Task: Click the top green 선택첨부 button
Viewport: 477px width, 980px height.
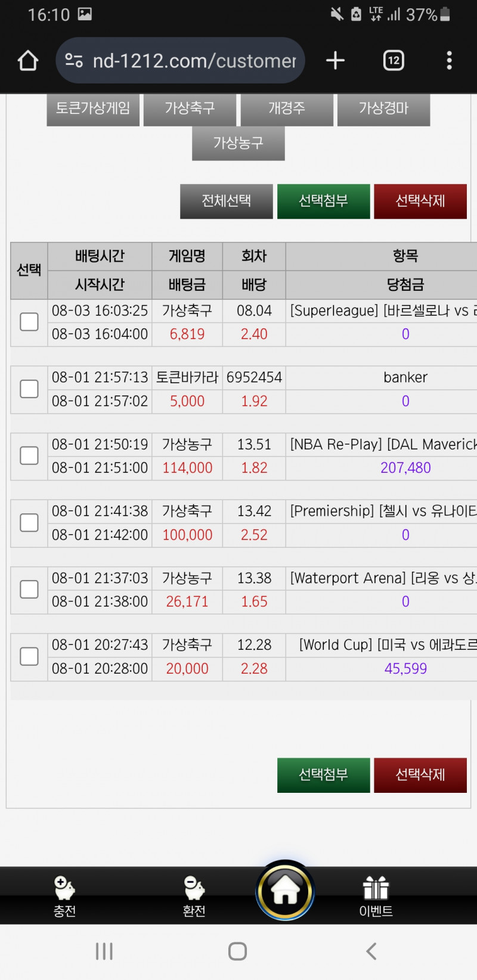Action: tap(323, 201)
